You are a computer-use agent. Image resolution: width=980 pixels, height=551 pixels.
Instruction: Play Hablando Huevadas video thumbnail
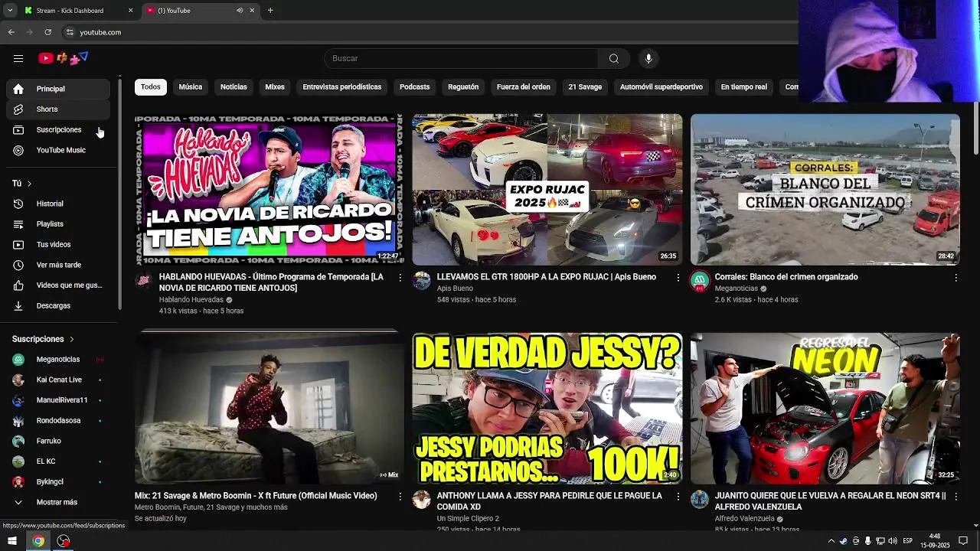[269, 190]
